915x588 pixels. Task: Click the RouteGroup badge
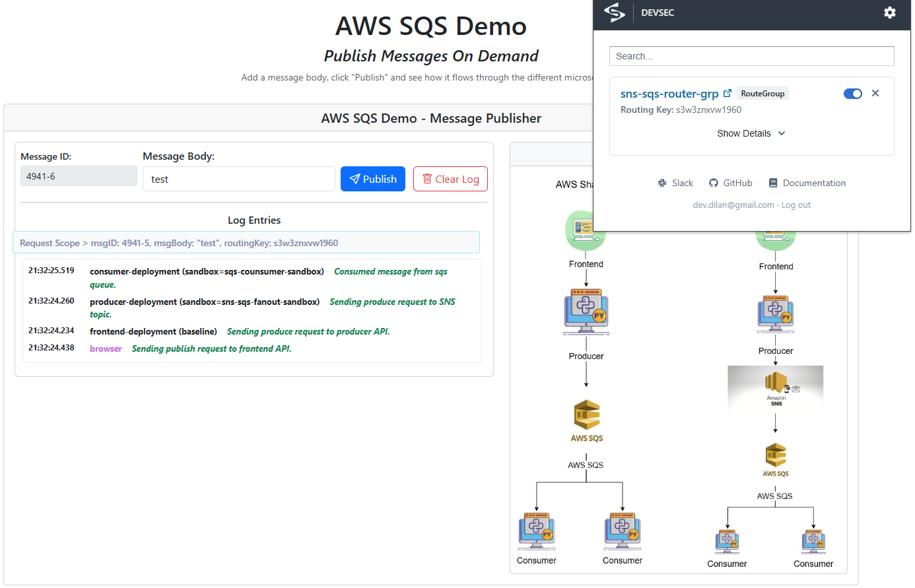[x=762, y=94]
